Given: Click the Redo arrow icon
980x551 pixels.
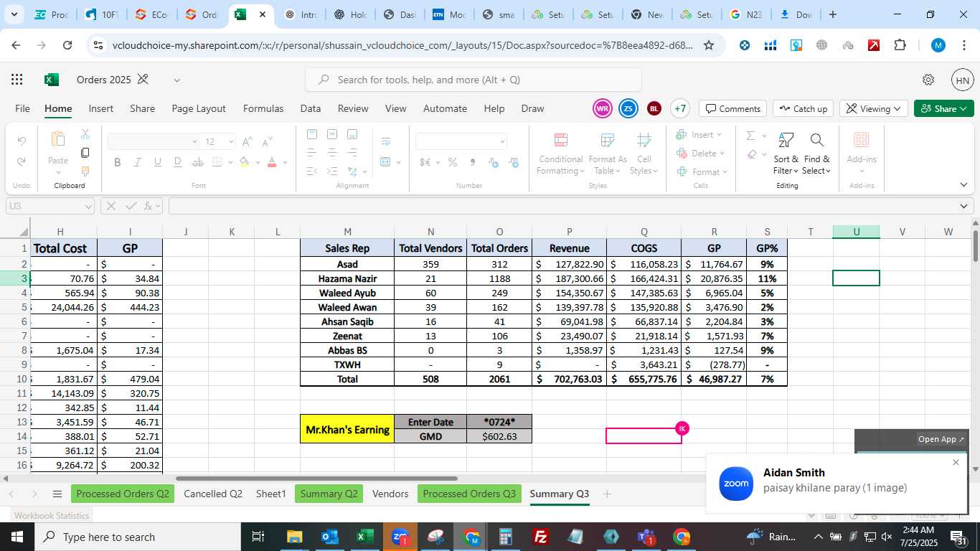Looking at the screenshot, I should pyautogui.click(x=22, y=162).
